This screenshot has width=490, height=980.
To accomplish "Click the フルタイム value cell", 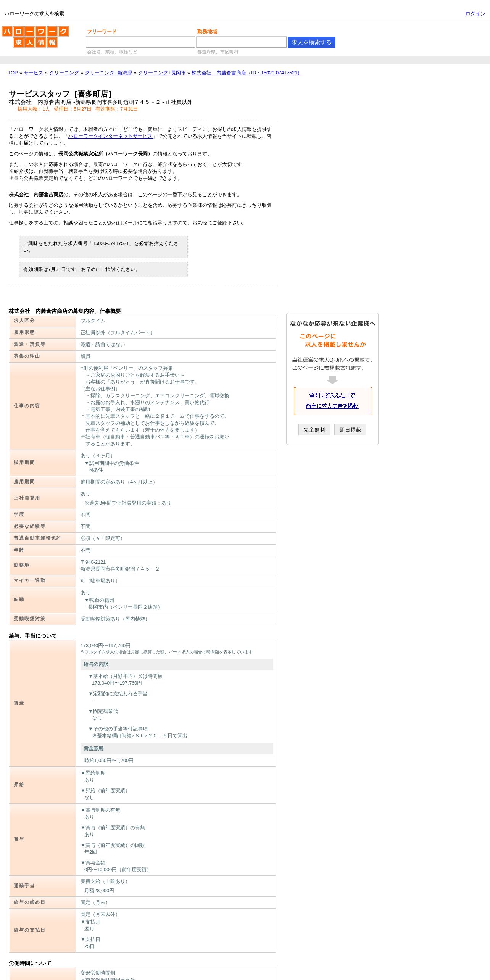I will click(x=176, y=321).
